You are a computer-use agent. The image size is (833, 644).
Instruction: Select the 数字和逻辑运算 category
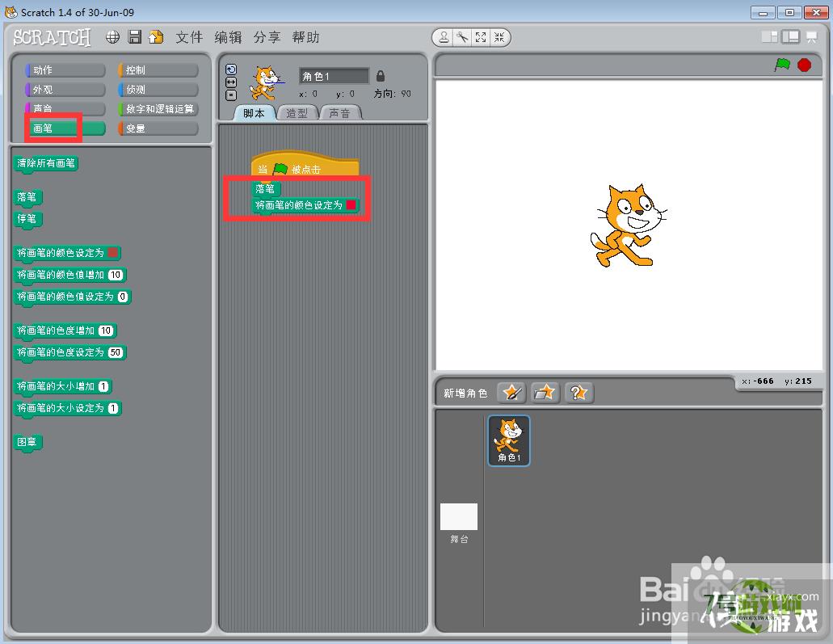(158, 109)
